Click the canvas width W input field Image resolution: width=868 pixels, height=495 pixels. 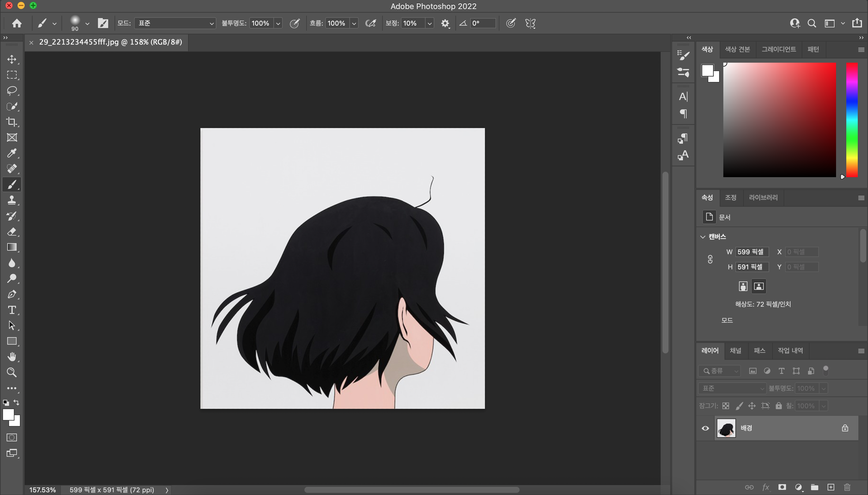tap(751, 252)
